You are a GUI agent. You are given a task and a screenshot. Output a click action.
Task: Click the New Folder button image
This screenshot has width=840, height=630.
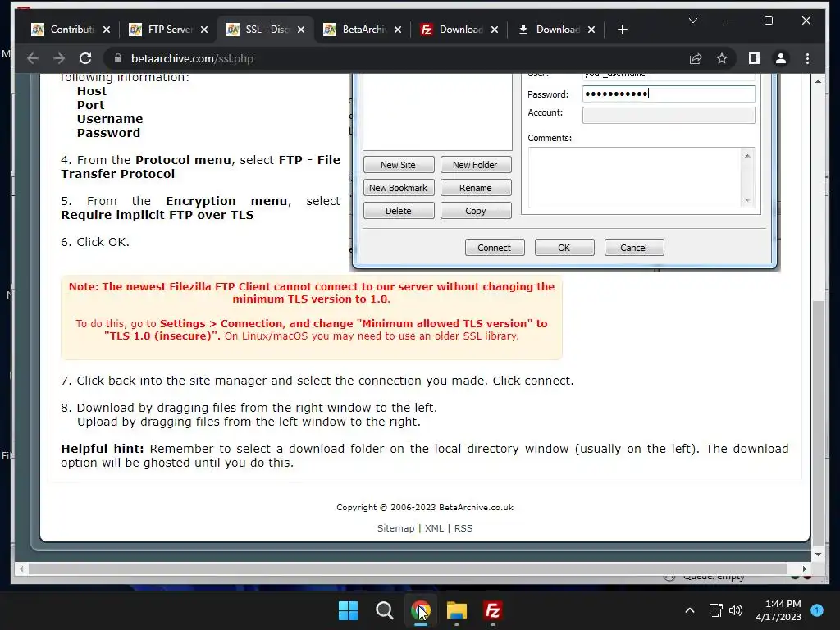click(x=476, y=164)
